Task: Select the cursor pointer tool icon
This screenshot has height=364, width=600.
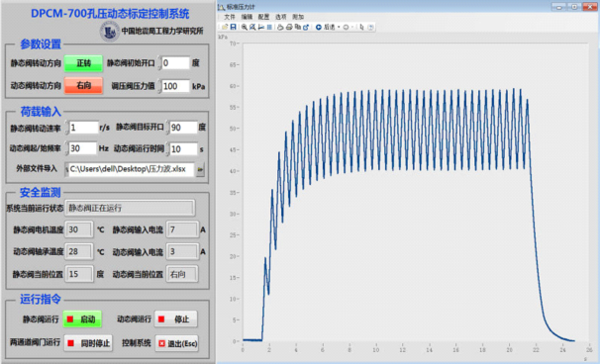Action: coord(361,27)
